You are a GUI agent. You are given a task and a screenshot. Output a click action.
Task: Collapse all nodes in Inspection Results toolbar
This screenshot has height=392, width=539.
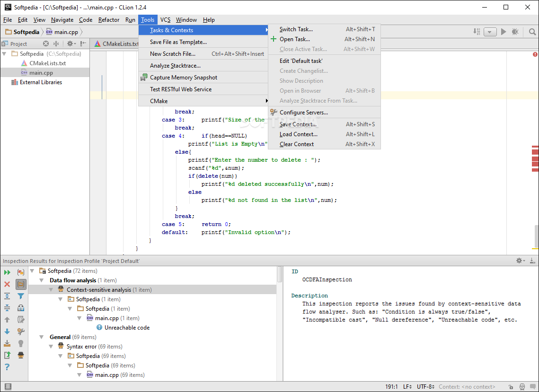(x=7, y=308)
